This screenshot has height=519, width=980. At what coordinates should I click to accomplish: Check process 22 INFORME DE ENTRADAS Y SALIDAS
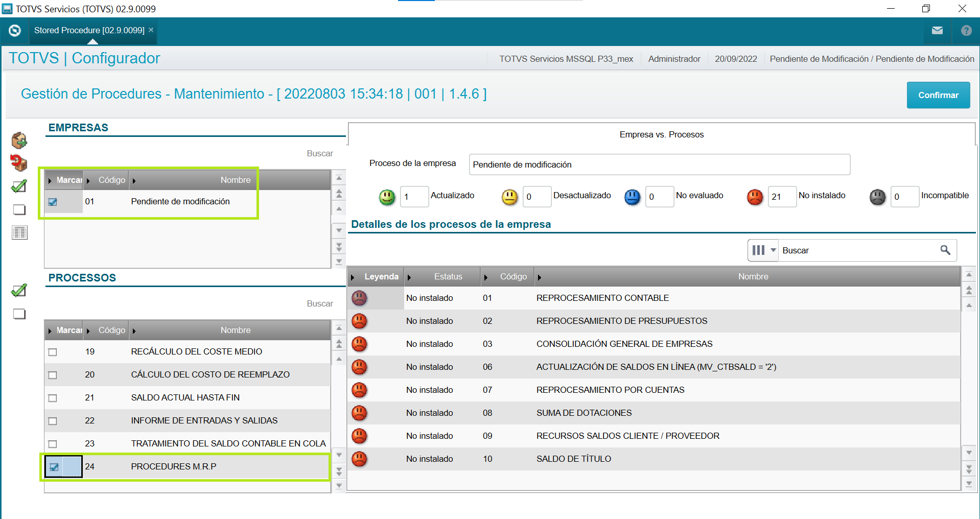click(53, 421)
